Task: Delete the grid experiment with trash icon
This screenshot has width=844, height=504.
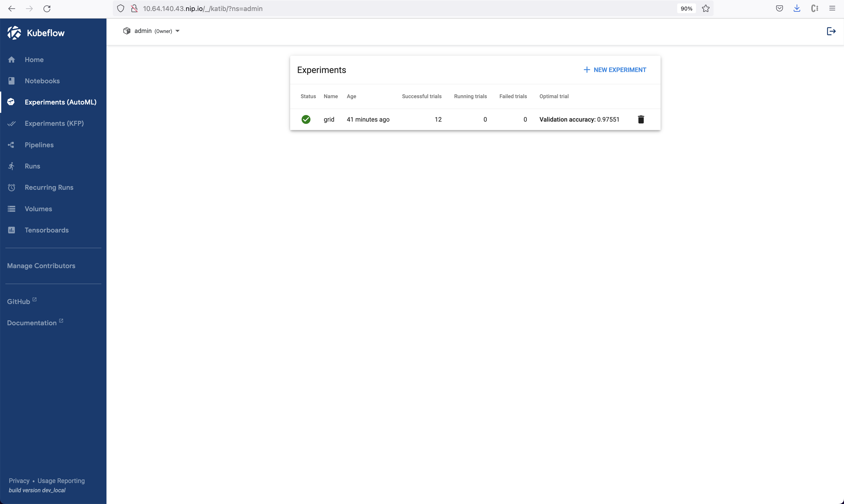Action: tap(641, 119)
